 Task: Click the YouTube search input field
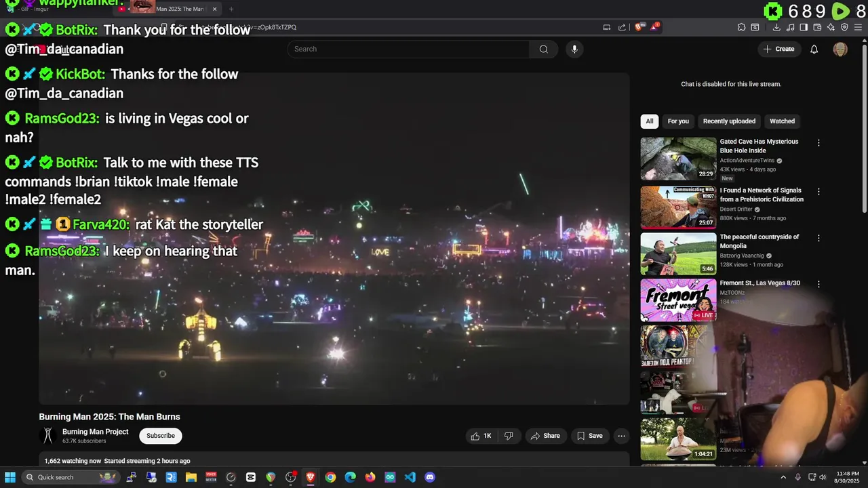(408, 49)
